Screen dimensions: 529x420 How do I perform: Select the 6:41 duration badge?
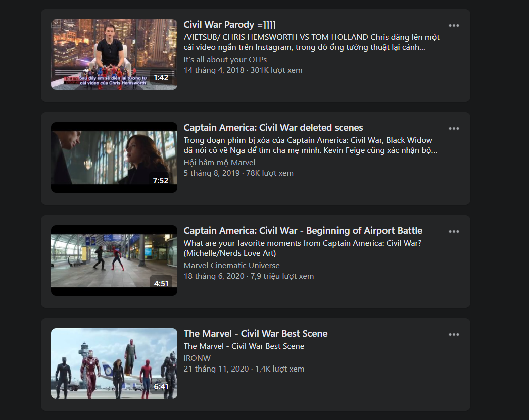coord(161,387)
